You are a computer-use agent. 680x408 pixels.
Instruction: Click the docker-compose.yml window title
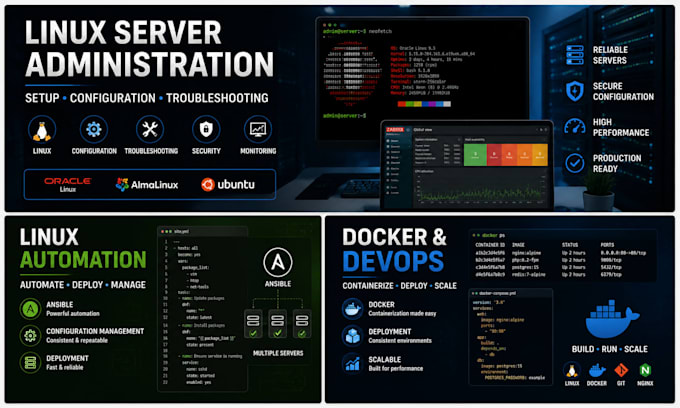[497, 293]
